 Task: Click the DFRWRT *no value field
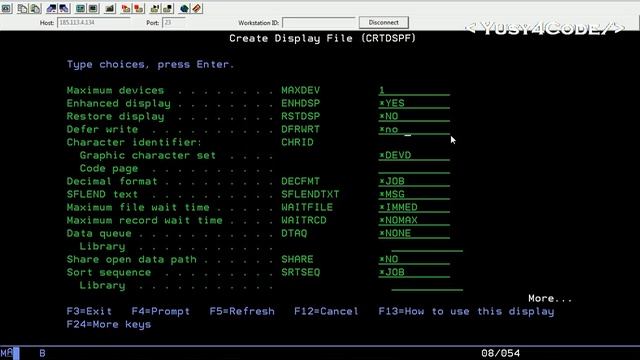tap(414, 130)
